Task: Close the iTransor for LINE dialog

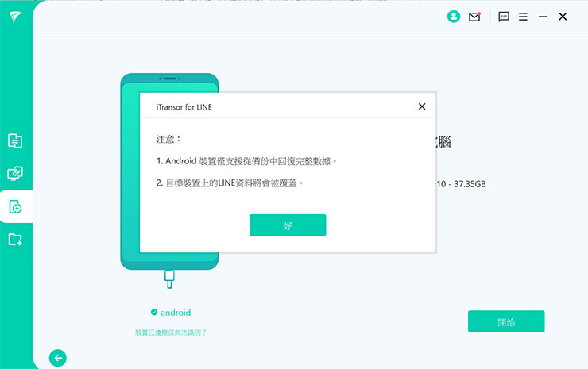Action: click(x=422, y=106)
